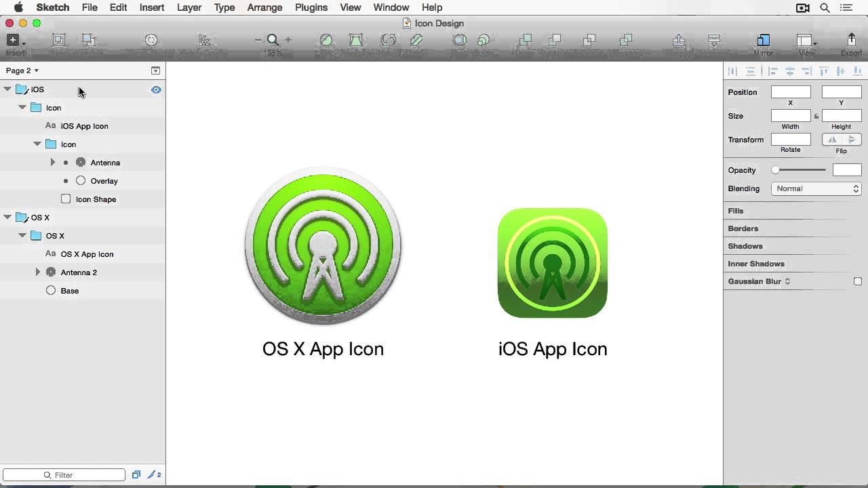This screenshot has width=868, height=488.
Task: Click the layer Filter search field
Action: 64,475
